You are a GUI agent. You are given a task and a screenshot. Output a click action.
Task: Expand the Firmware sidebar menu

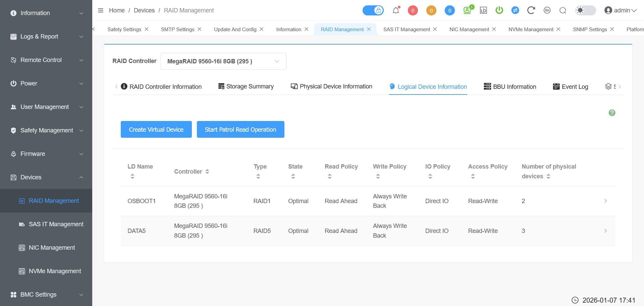tap(46, 154)
